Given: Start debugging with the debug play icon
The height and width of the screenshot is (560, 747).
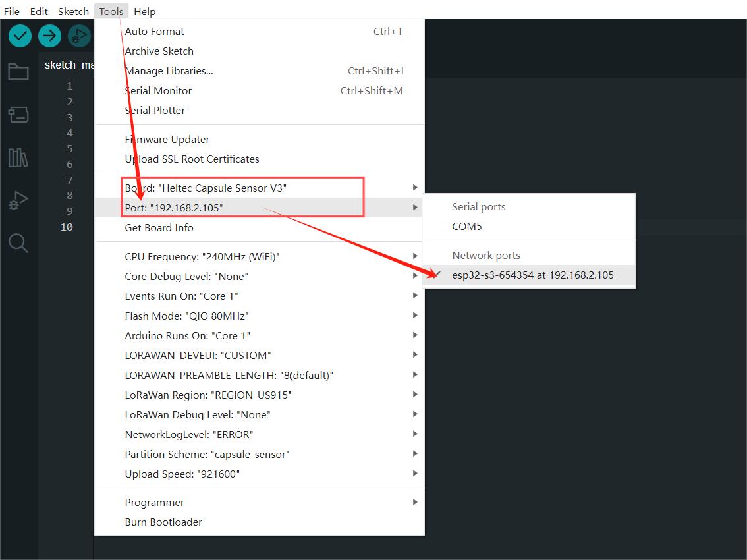Looking at the screenshot, I should pos(79,36).
